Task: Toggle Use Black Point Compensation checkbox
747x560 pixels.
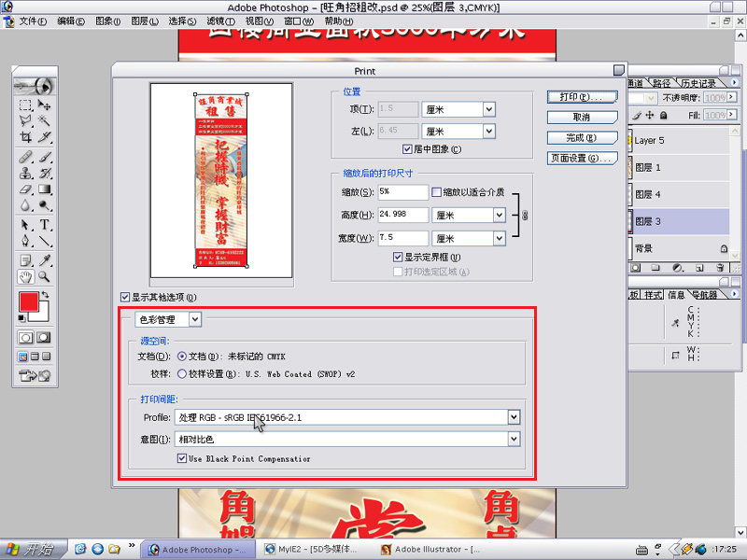Action: (x=181, y=458)
